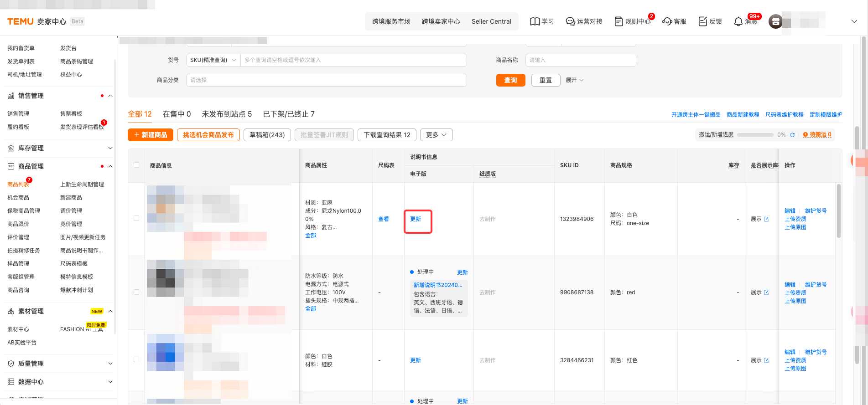
Task: Click refresh icon beside 搬运/新增进度
Action: (792, 135)
